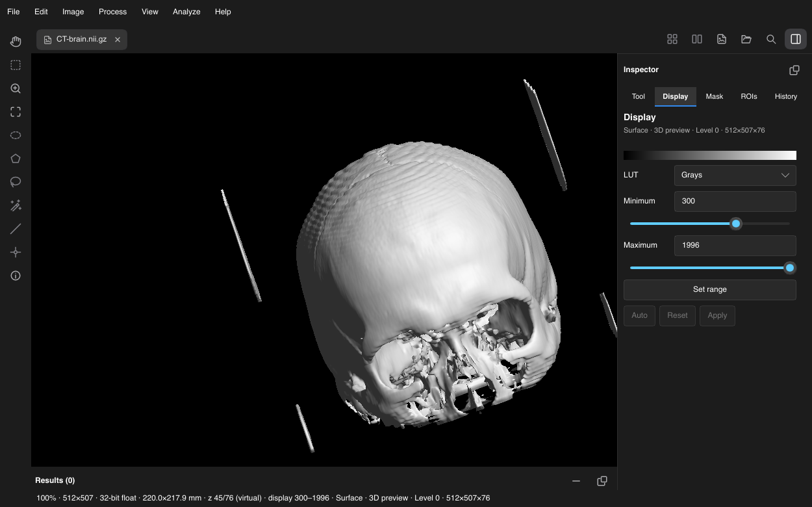Switch to the Mask tab
This screenshot has height=507, width=812.
point(715,96)
